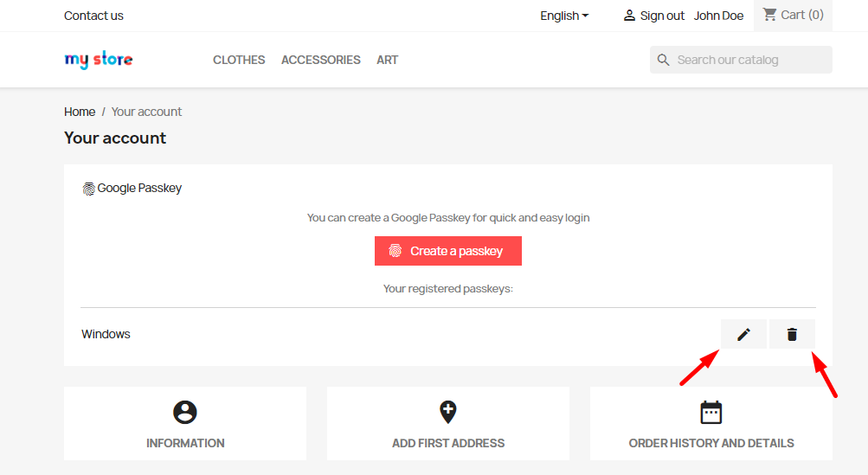Click the shopping cart icon
This screenshot has width=868, height=475.
click(769, 15)
